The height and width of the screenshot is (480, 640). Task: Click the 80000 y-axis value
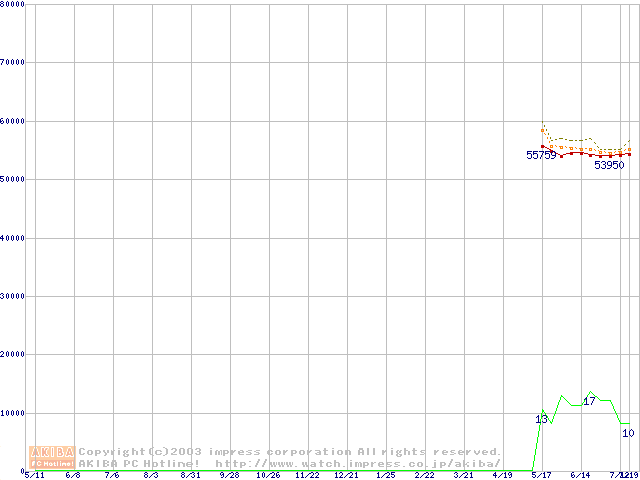pos(12,4)
